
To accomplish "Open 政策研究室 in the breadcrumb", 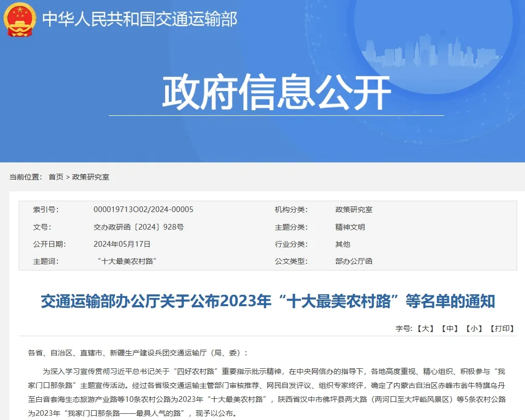I will [91, 177].
